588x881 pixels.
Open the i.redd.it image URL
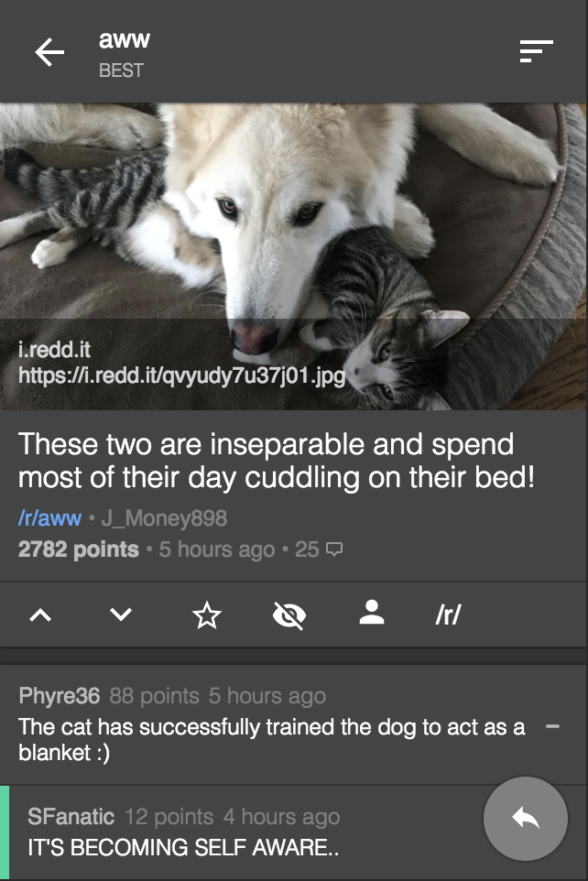pos(182,375)
